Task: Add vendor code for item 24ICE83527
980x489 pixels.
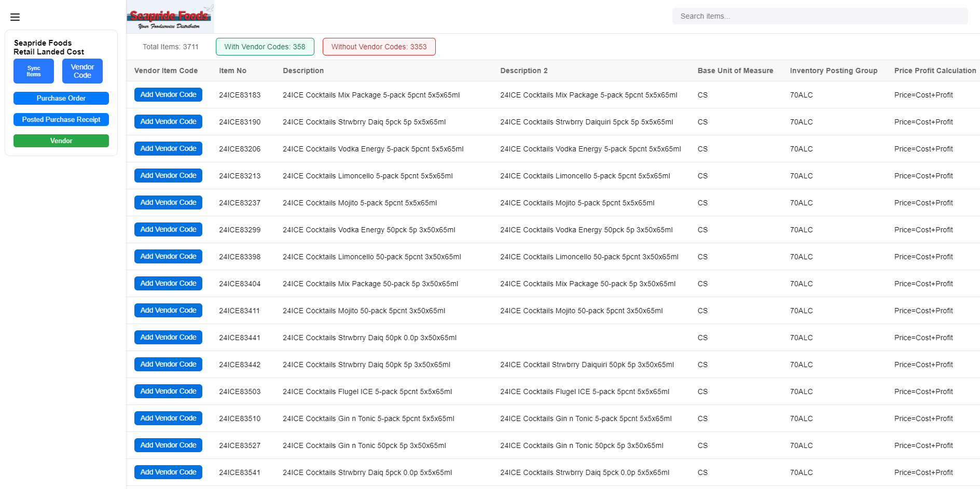Action: (168, 445)
